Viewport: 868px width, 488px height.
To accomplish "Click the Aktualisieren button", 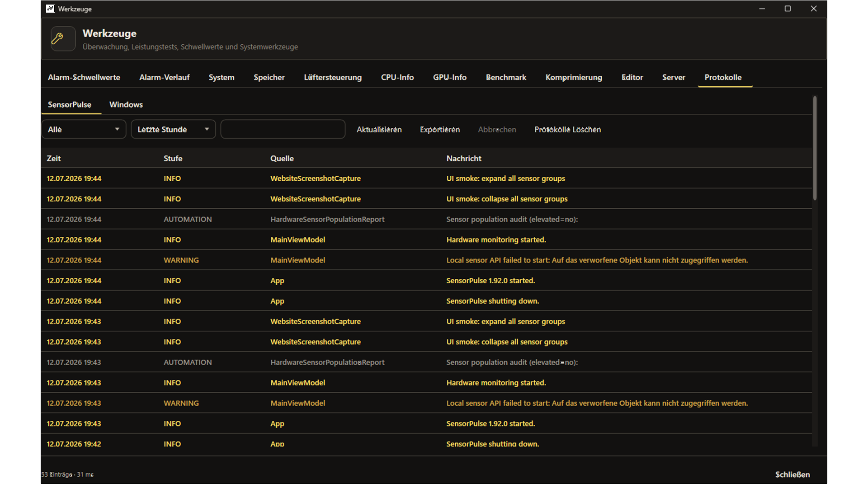I will tap(379, 130).
